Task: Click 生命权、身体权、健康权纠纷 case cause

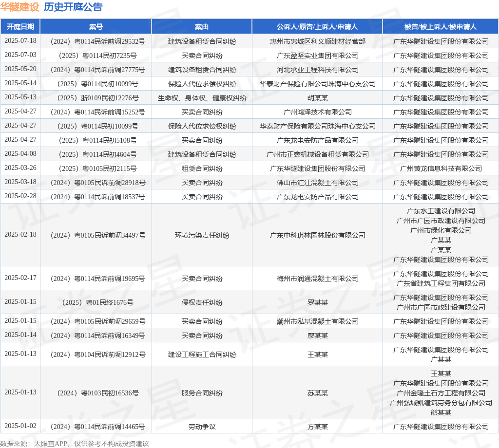Action: (x=202, y=98)
